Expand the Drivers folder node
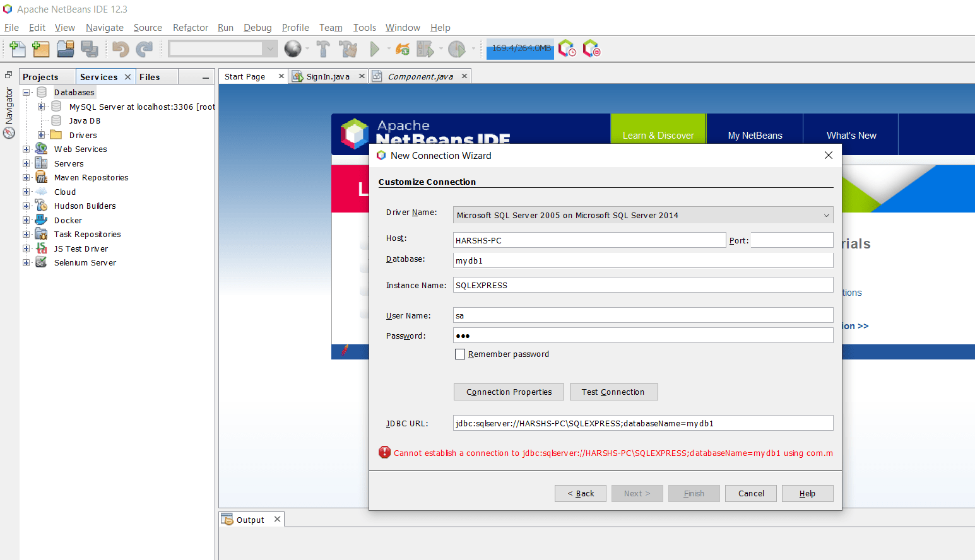975x560 pixels. 42,135
